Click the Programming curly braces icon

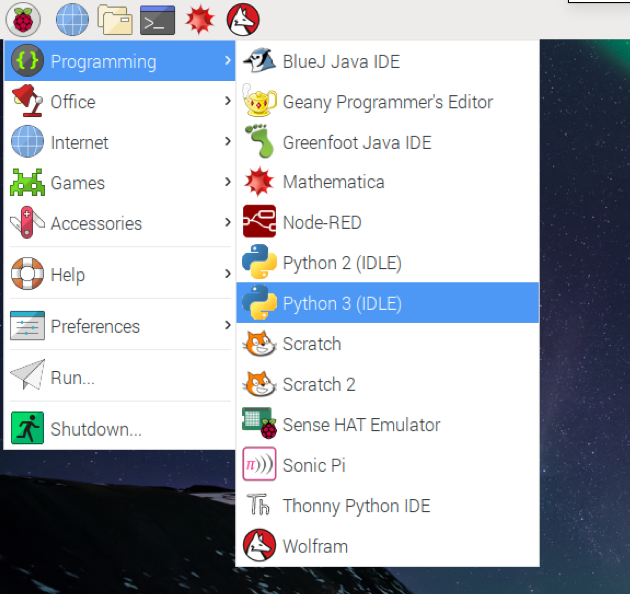[27, 61]
